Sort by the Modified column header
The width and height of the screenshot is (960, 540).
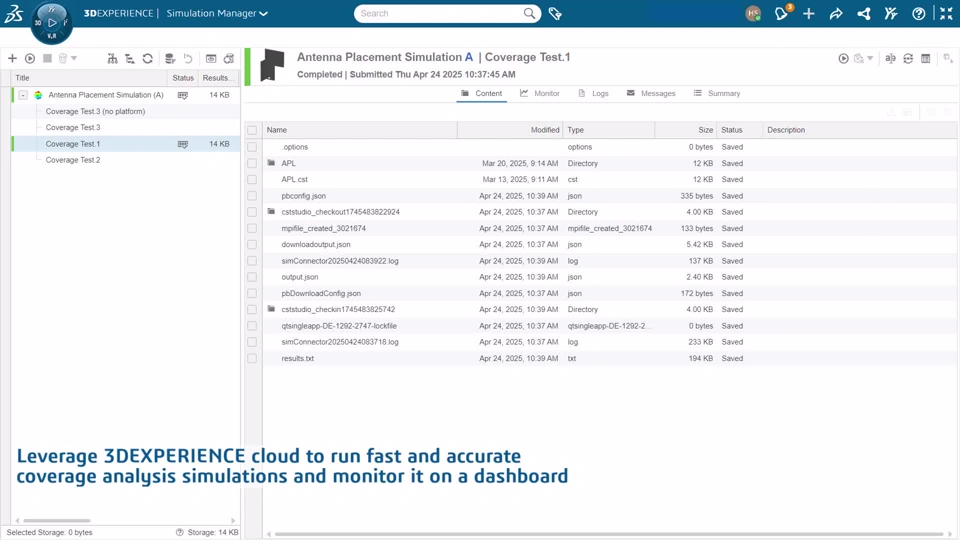coord(510,130)
